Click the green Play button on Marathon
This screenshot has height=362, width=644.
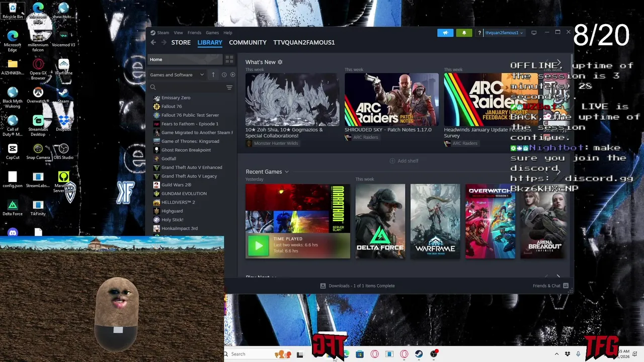click(x=259, y=245)
